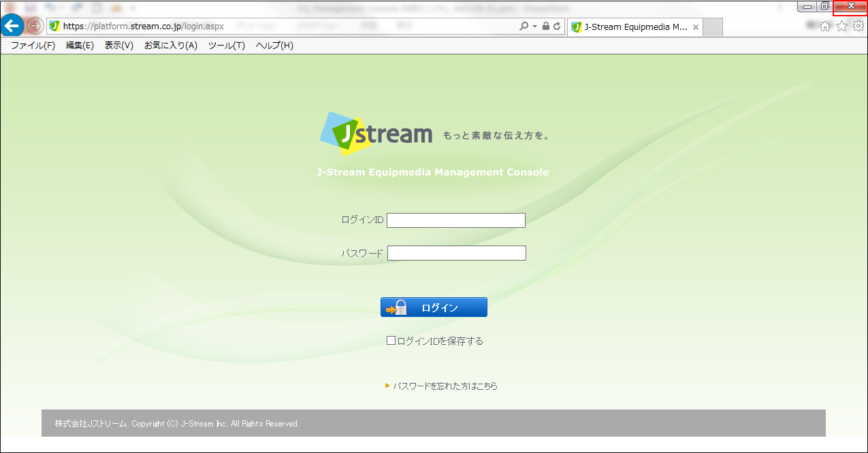Open the お気に入り(A) menu
The width and height of the screenshot is (868, 453).
coord(170,46)
